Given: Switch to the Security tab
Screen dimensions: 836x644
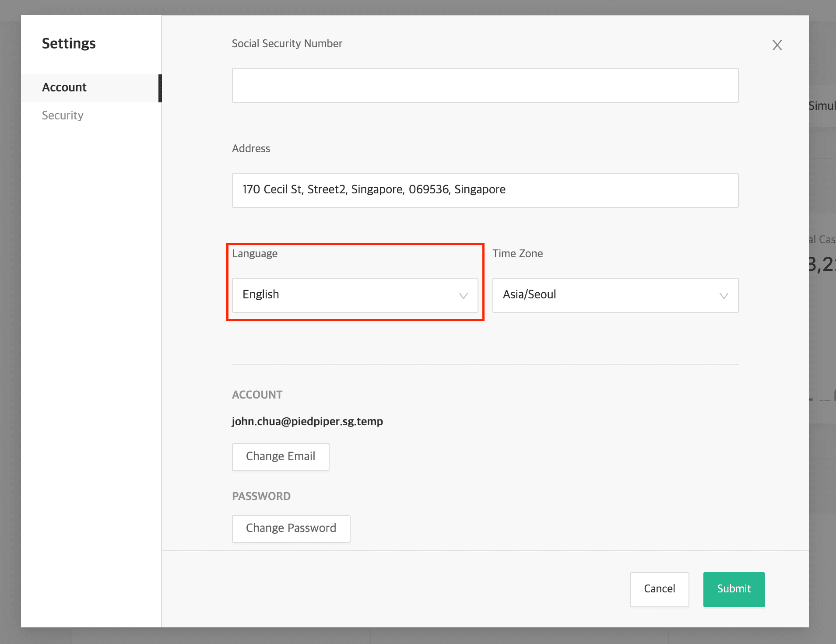Looking at the screenshot, I should tap(63, 115).
